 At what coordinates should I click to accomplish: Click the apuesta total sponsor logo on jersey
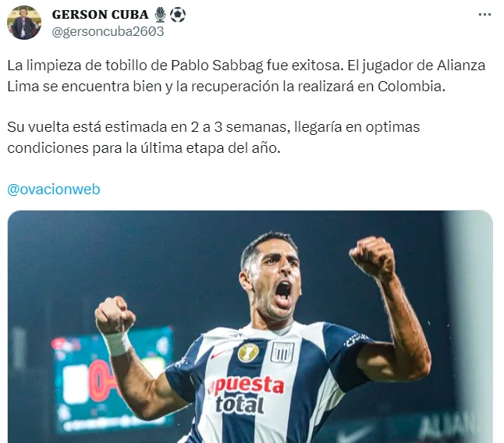tap(246, 395)
